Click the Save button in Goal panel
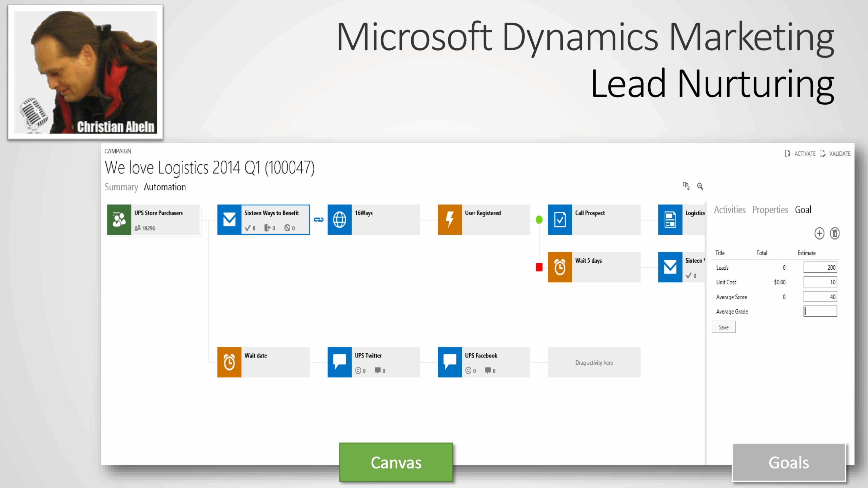Image resolution: width=868 pixels, height=488 pixels. [724, 327]
